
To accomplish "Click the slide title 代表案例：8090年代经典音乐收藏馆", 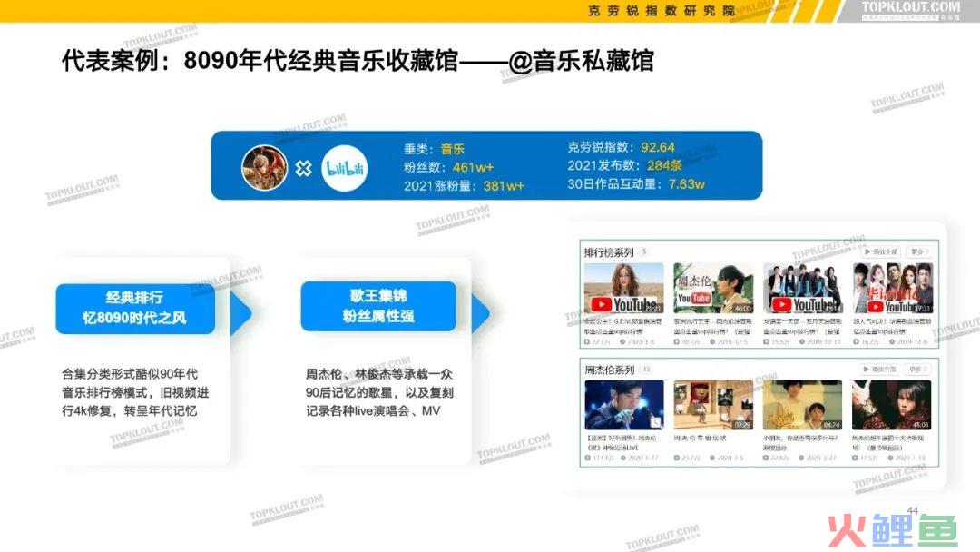I will click(358, 61).
